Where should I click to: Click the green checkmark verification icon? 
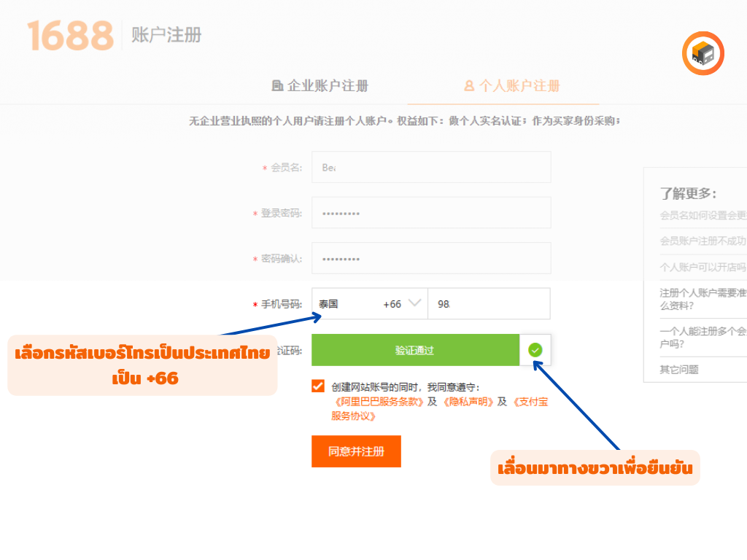pyautogui.click(x=535, y=350)
